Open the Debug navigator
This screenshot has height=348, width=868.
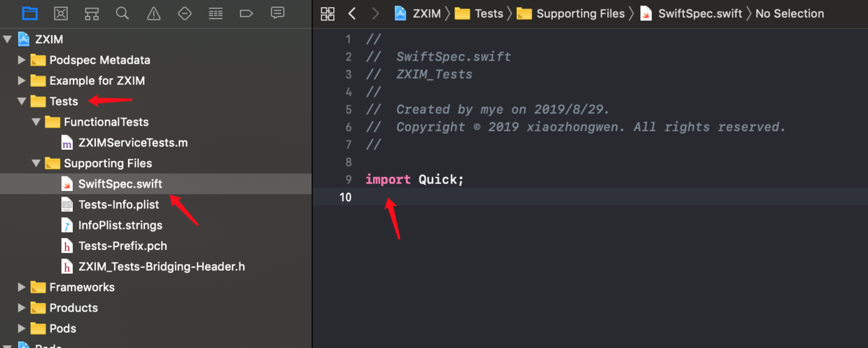216,13
